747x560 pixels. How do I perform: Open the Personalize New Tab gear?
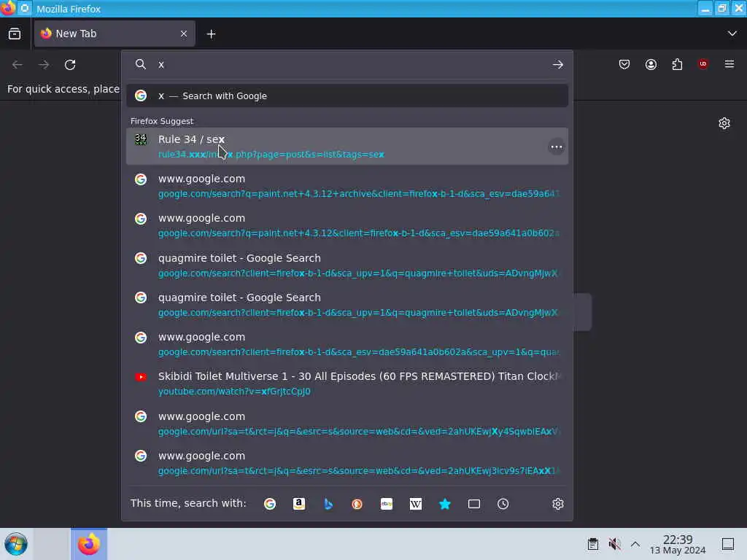724,123
